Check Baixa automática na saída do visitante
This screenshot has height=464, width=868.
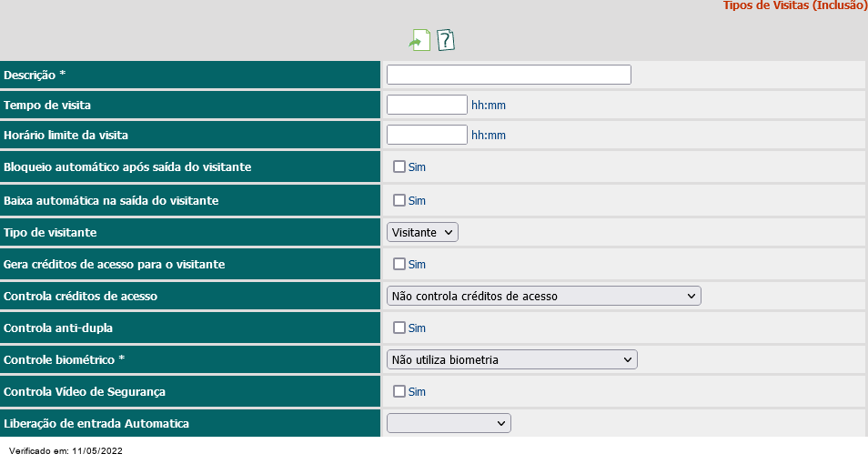[x=399, y=200]
